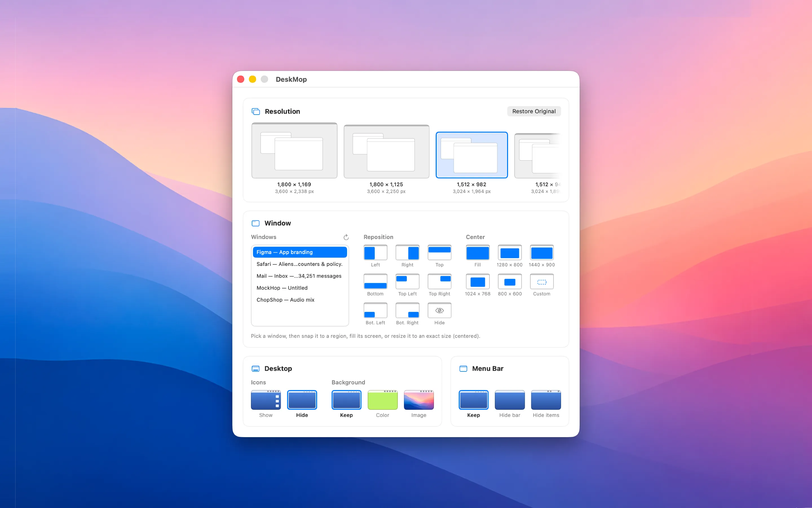
Task: Close the DeskMop window
Action: 240,79
